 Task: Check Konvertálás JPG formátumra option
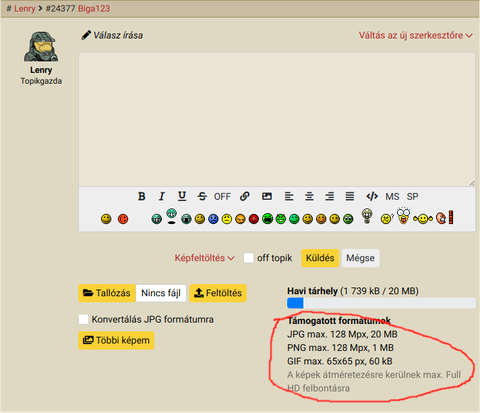coord(84,319)
